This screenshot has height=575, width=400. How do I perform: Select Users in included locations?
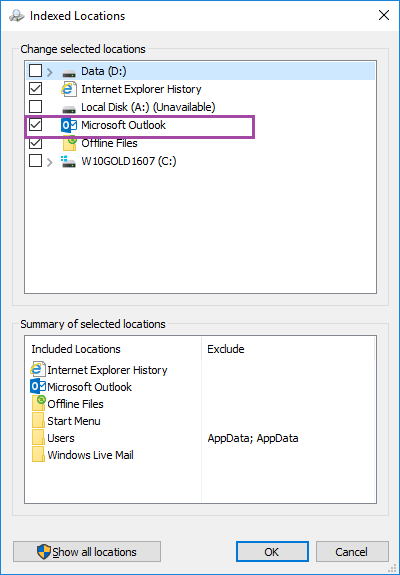pos(61,438)
